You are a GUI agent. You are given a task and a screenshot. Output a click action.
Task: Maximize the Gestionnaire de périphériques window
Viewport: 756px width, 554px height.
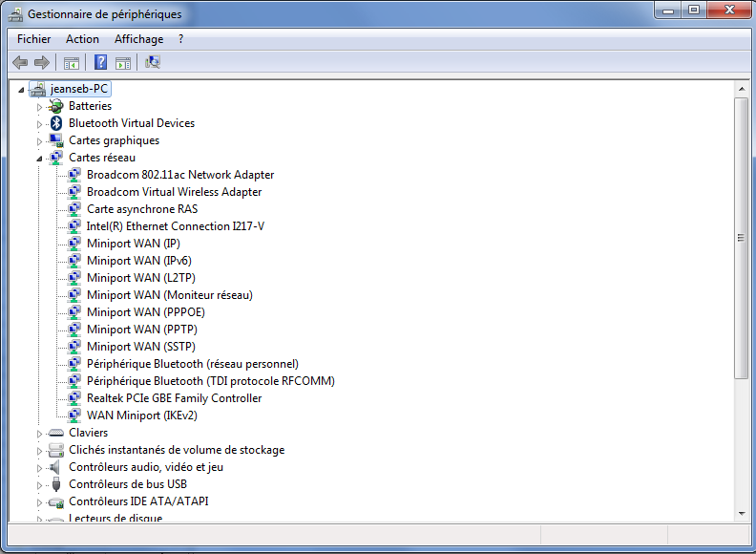pyautogui.click(x=693, y=11)
